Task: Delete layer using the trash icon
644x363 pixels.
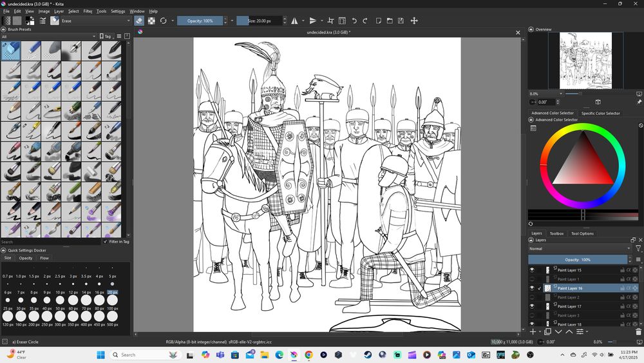Action: [x=638, y=331]
